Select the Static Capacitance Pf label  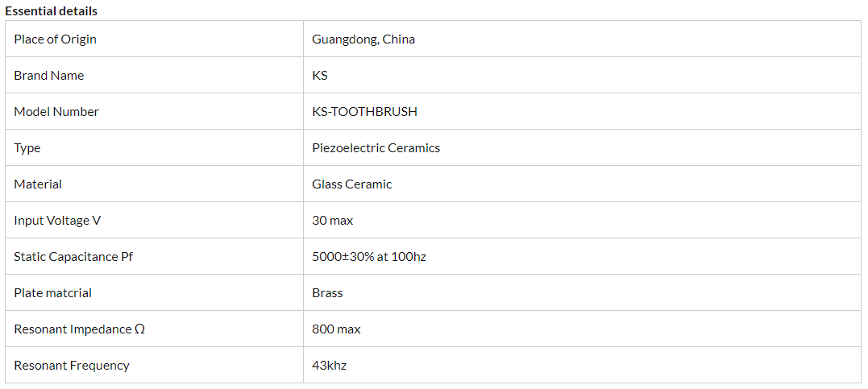(x=73, y=257)
